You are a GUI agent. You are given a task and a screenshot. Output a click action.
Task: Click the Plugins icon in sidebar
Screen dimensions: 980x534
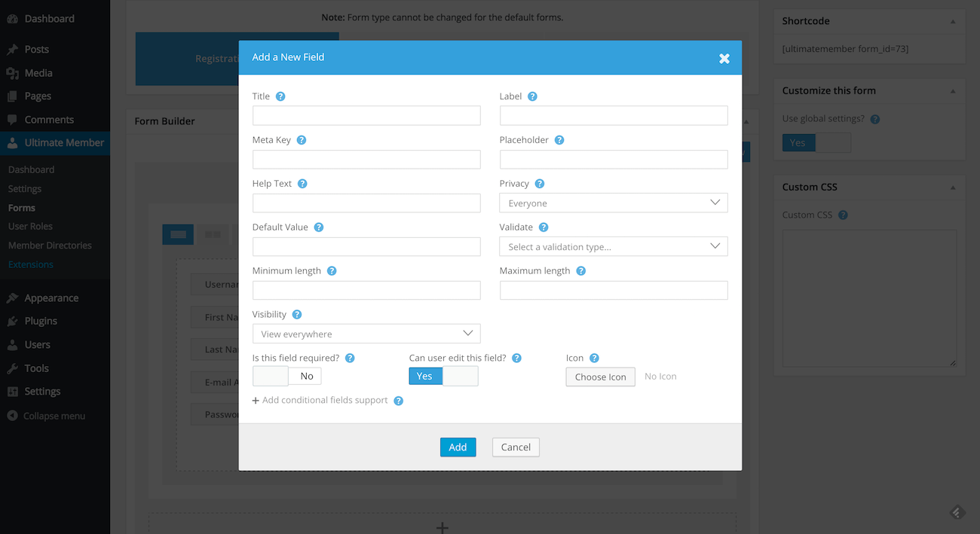[x=12, y=322]
